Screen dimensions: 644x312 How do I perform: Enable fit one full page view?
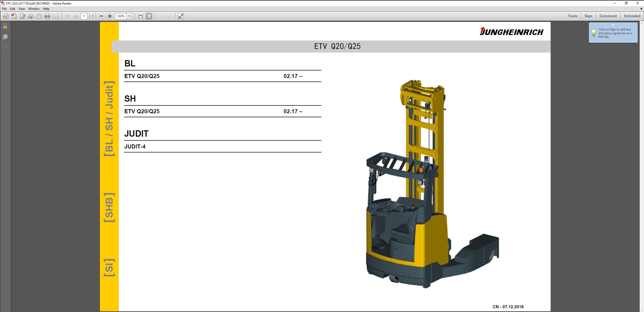[149, 16]
